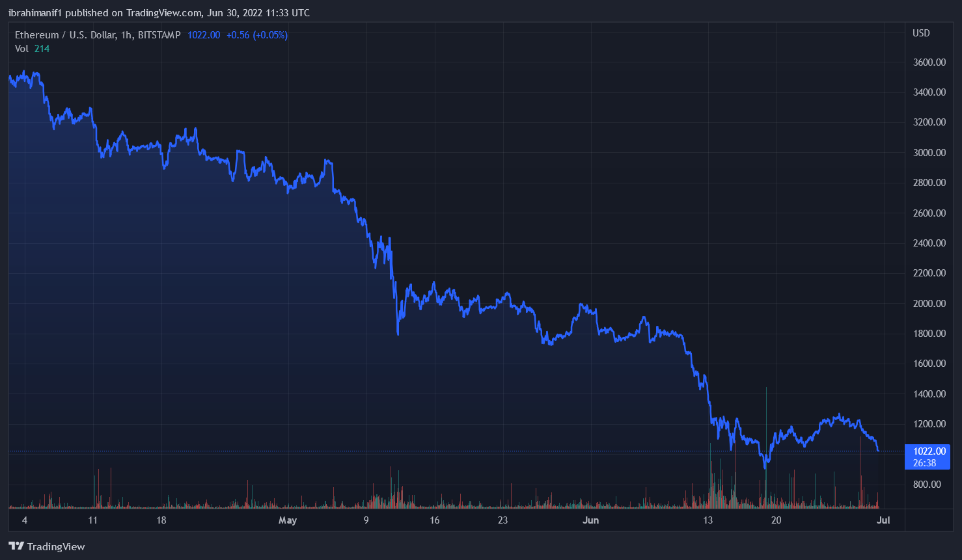The image size is (962, 560).
Task: Select the 2000.00 level on the price axis
Action: click(929, 304)
